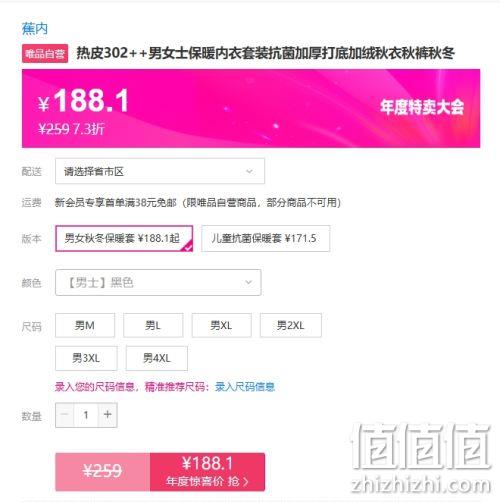Choose size 男M

pyautogui.click(x=85, y=325)
